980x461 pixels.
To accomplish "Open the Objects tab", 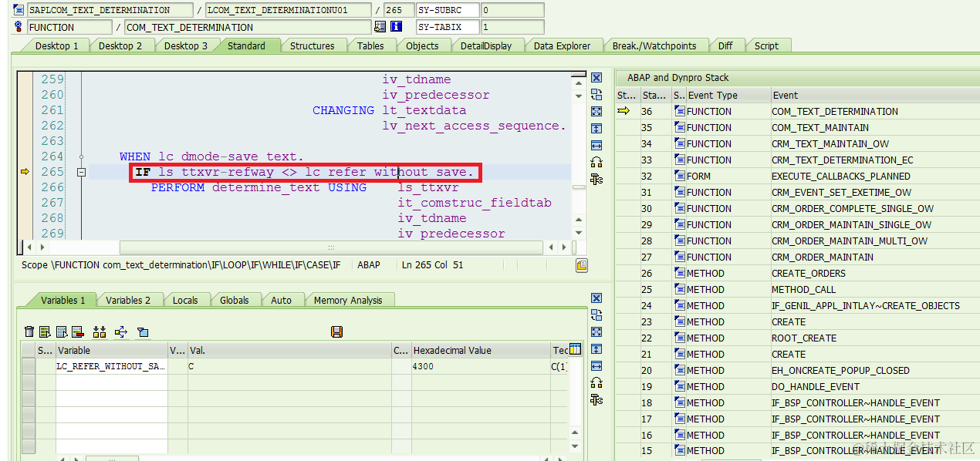I will (422, 45).
